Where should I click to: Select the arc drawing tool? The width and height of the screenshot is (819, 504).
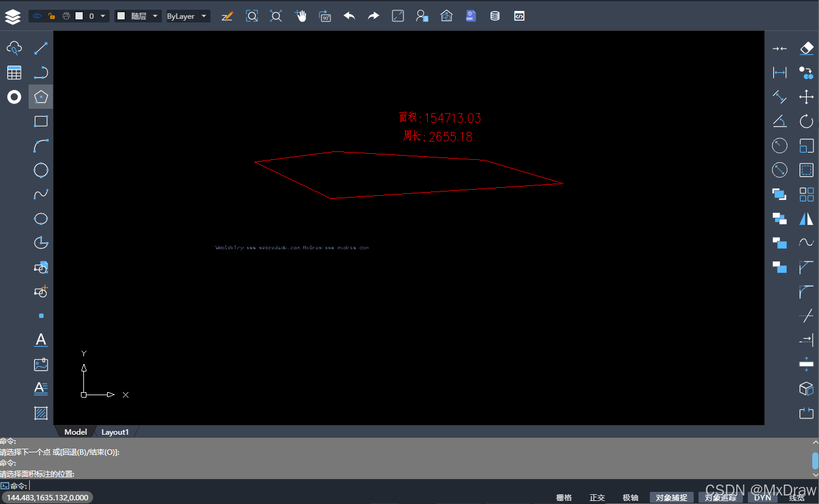(x=41, y=145)
